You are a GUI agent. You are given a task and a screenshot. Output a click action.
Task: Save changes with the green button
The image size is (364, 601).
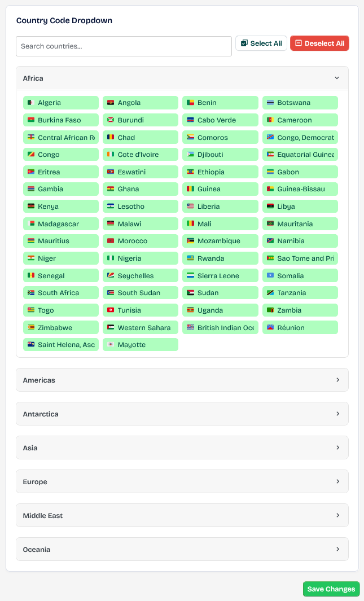(x=331, y=589)
